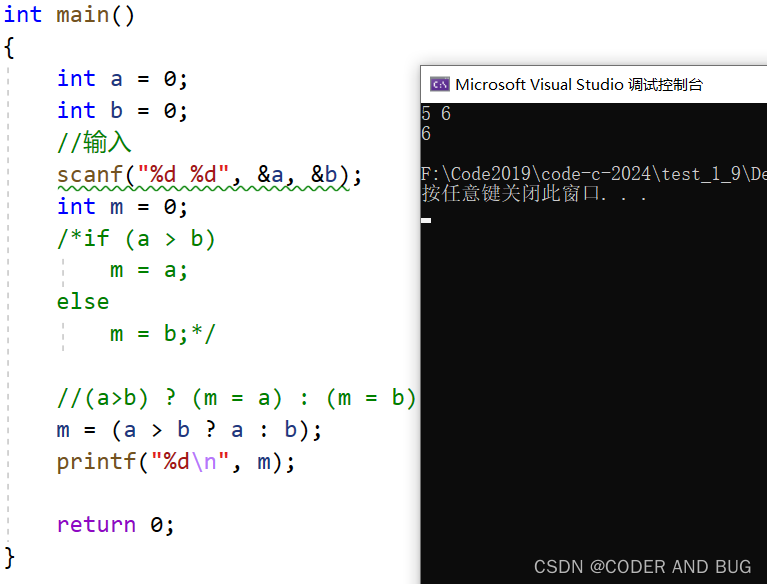
Task: Click the "int b = 0;" declaration line
Action: point(122,111)
